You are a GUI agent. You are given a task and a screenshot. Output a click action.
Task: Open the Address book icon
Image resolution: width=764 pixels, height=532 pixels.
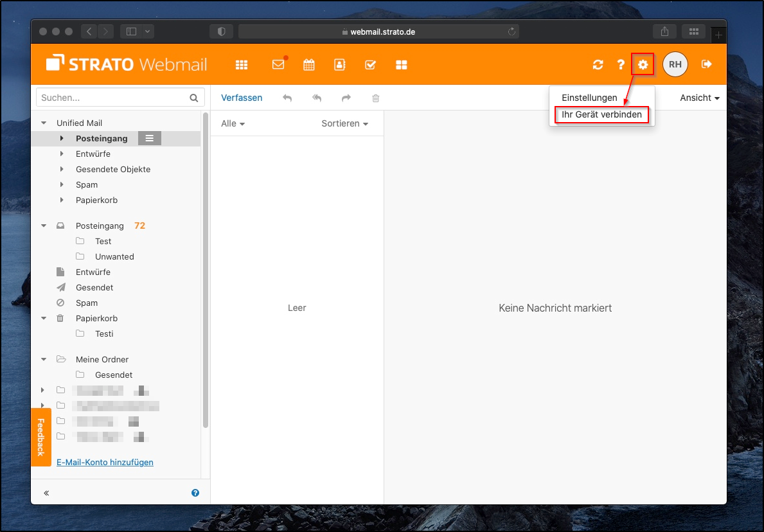339,65
